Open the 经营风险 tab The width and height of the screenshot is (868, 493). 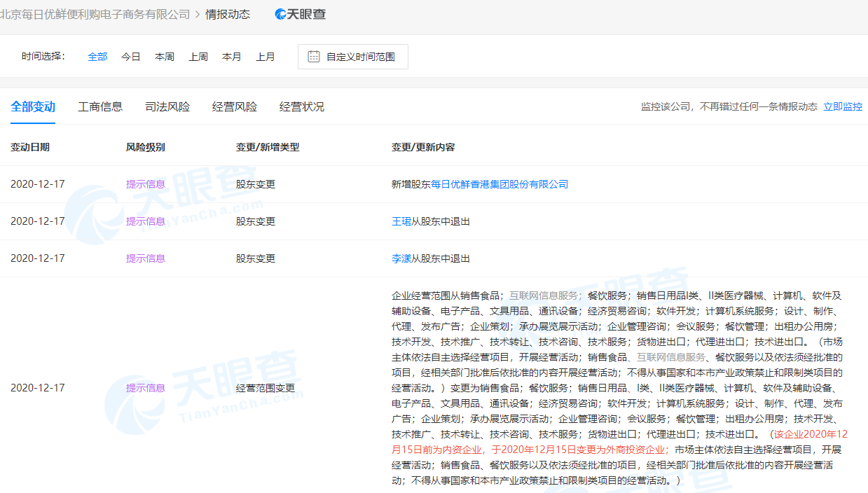pyautogui.click(x=235, y=107)
